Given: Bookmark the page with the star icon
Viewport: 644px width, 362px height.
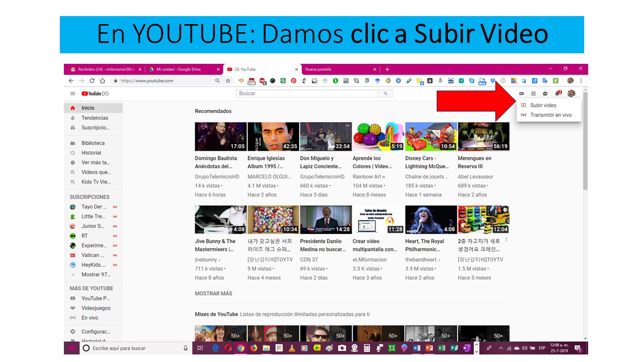Looking at the screenshot, I should (x=228, y=80).
